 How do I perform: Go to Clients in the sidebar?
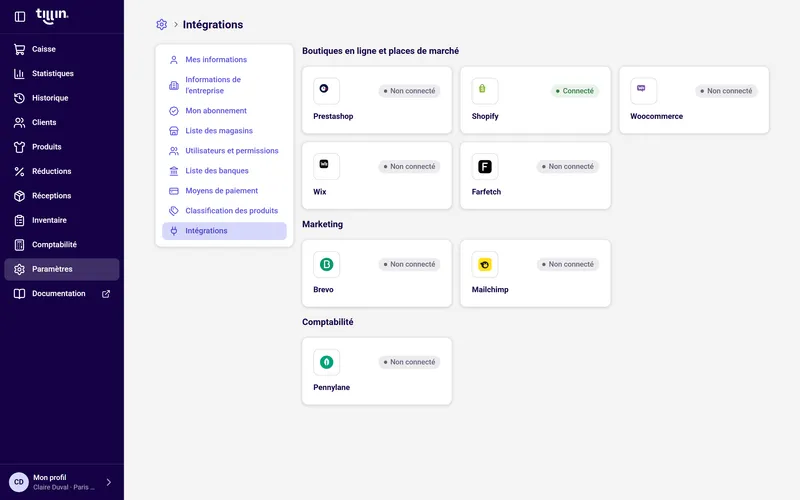pyautogui.click(x=62, y=122)
